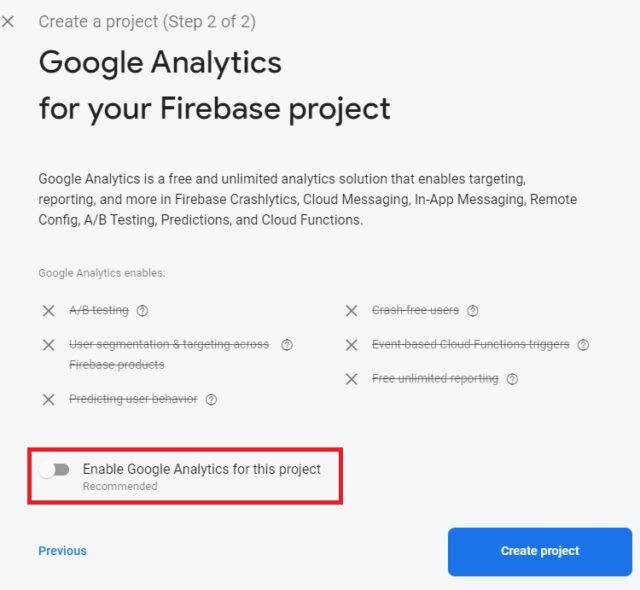This screenshot has width=640, height=590.
Task: Click help icon for Event-based Cloud Functions triggers
Action: (583, 345)
